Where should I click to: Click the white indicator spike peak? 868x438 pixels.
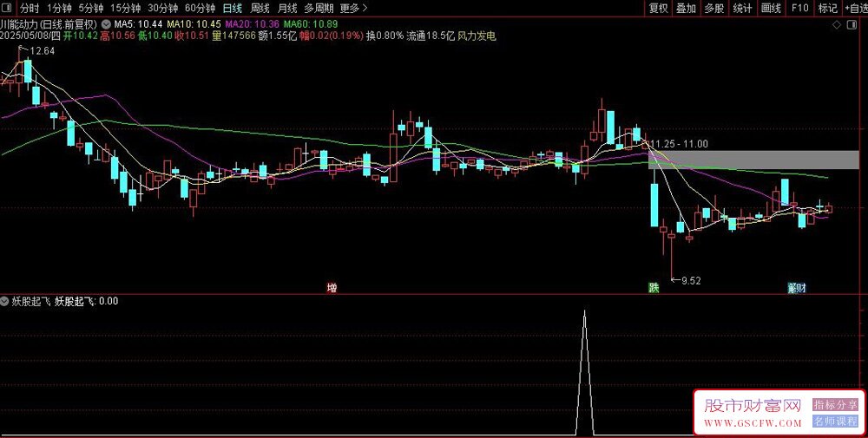point(584,312)
